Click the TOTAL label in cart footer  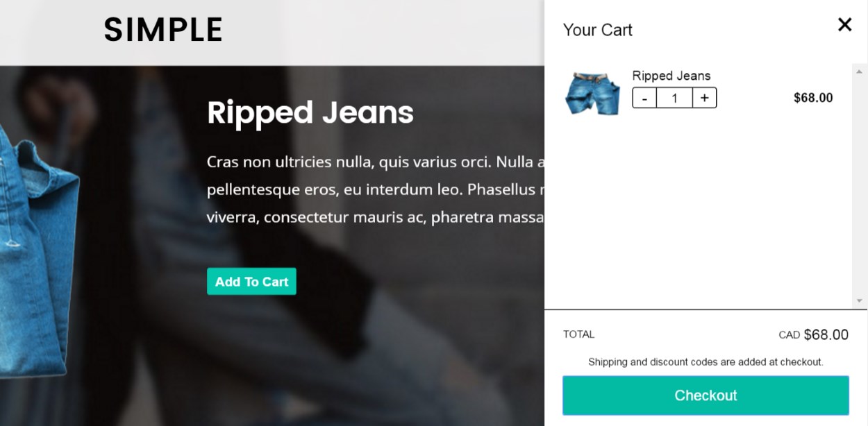(x=578, y=334)
